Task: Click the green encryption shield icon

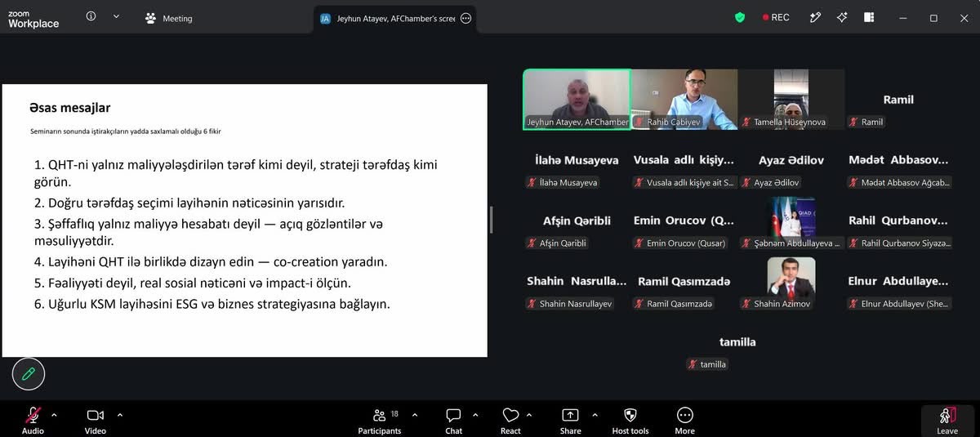Action: click(x=740, y=17)
